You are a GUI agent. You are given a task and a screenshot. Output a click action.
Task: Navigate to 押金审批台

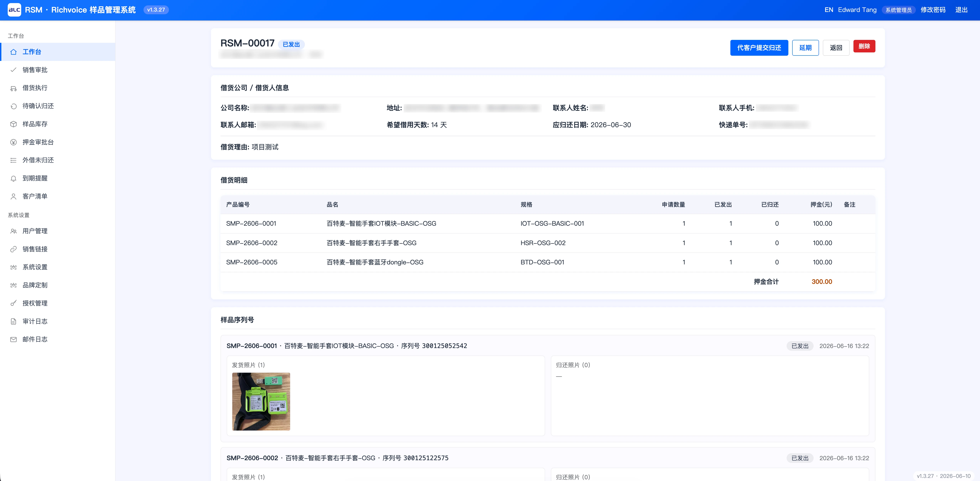click(58, 142)
